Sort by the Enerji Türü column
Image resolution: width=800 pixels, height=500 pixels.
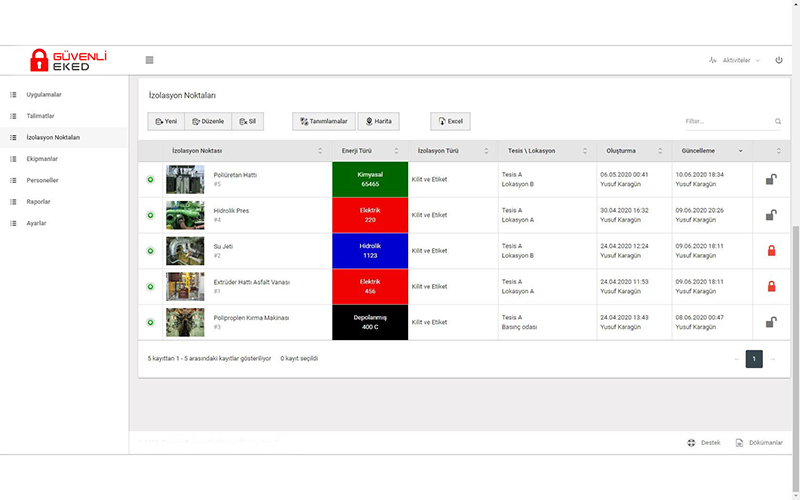(369, 151)
